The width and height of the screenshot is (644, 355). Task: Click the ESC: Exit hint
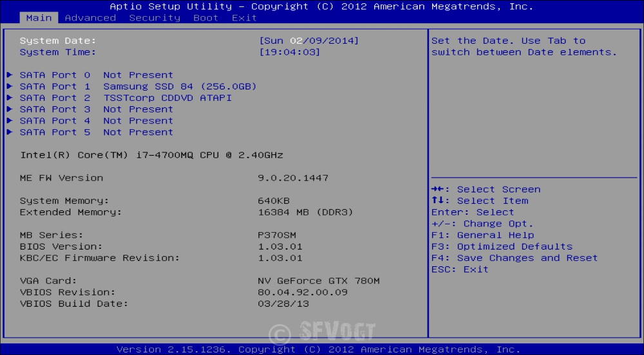point(460,269)
